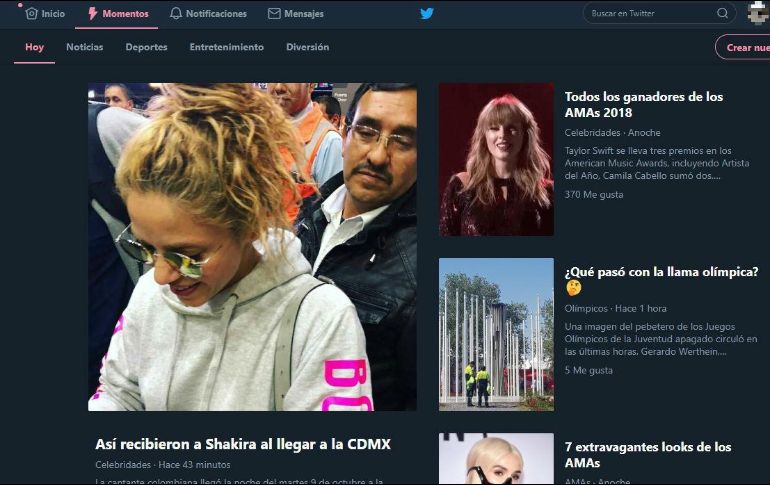Open the Olympic cauldron thumbnail
Screen dimensions: 770x485
click(x=496, y=334)
